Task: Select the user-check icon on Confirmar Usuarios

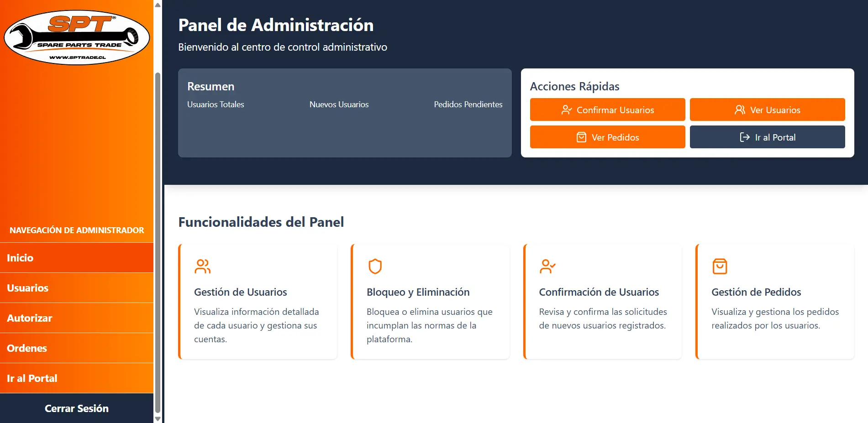Action: click(567, 110)
